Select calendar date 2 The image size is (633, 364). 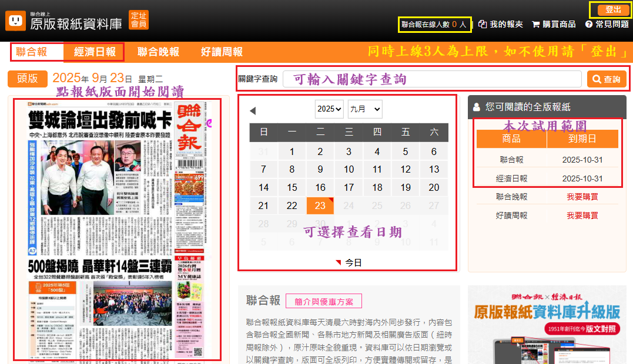320,151
